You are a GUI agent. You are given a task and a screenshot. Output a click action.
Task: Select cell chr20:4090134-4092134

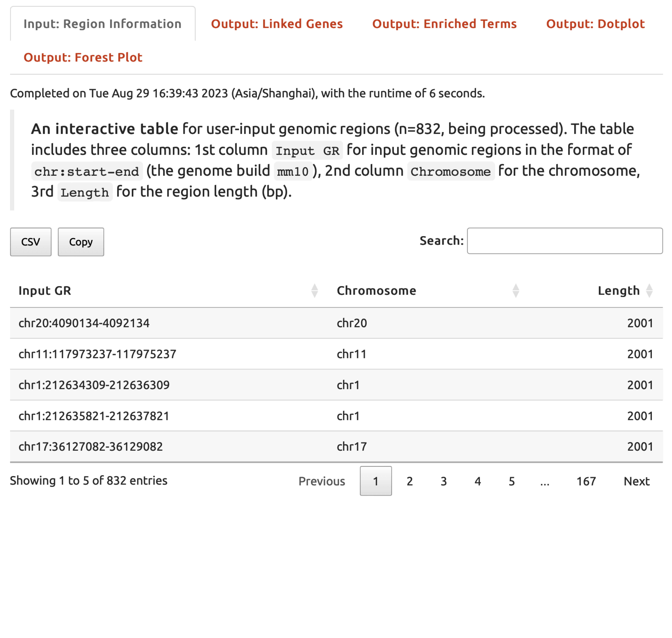pos(84,323)
